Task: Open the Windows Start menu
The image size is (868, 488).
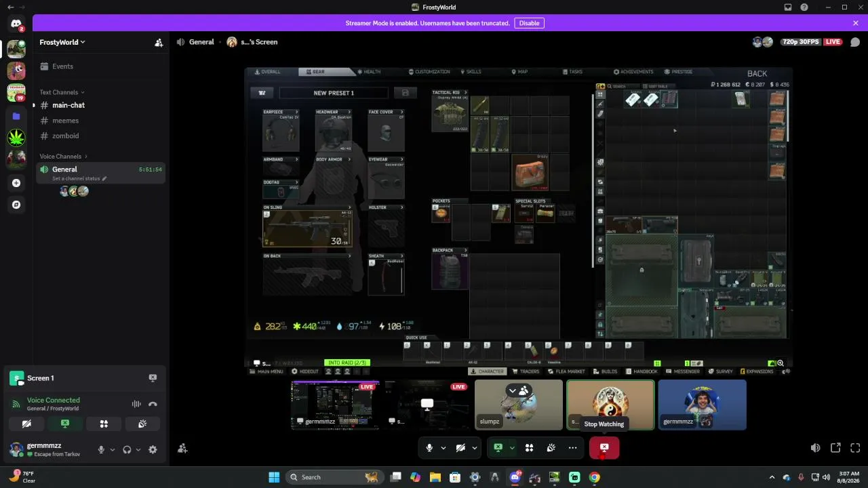Action: pyautogui.click(x=274, y=477)
